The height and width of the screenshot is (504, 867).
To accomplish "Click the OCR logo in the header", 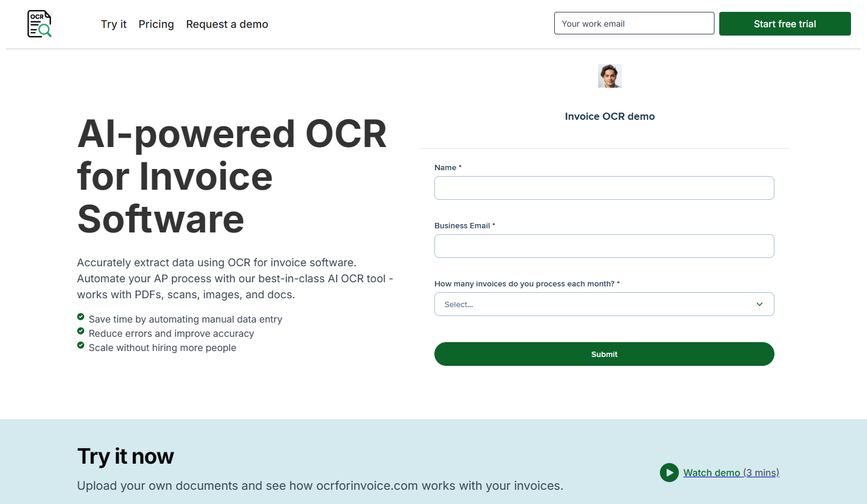I will 38,24.
